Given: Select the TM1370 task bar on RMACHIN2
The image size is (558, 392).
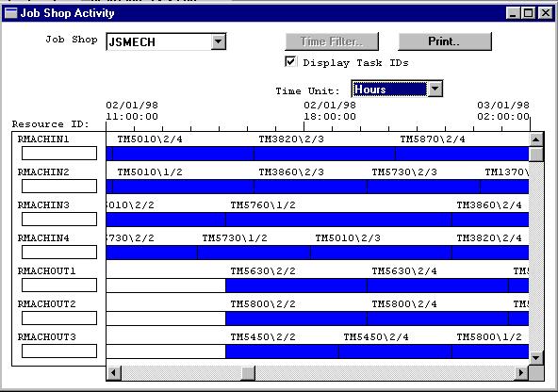Looking at the screenshot, I should coord(504,187).
